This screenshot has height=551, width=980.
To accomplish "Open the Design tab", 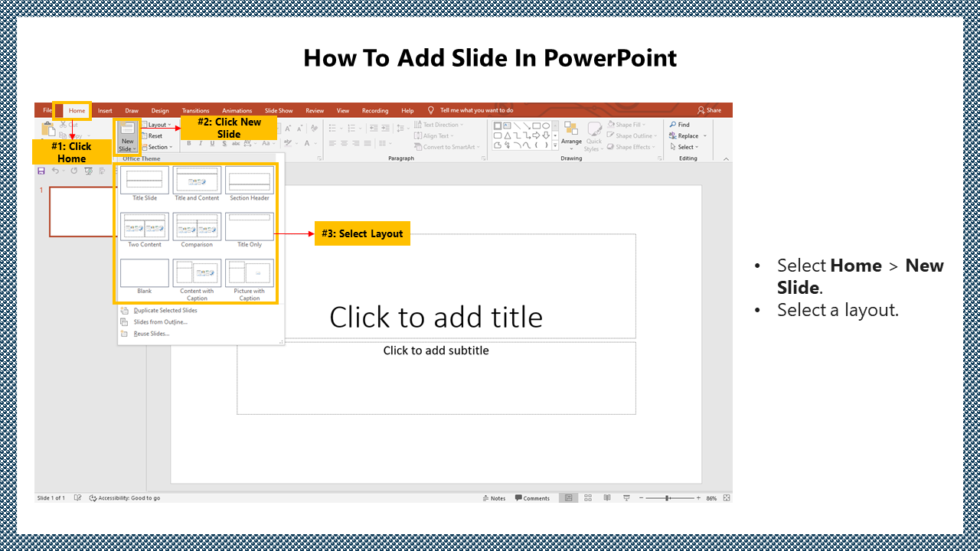I will tap(160, 110).
